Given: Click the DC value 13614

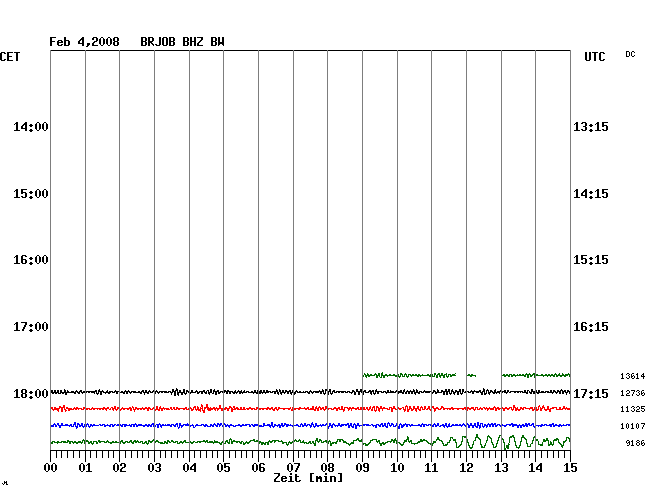Looking at the screenshot, I should 633,376.
